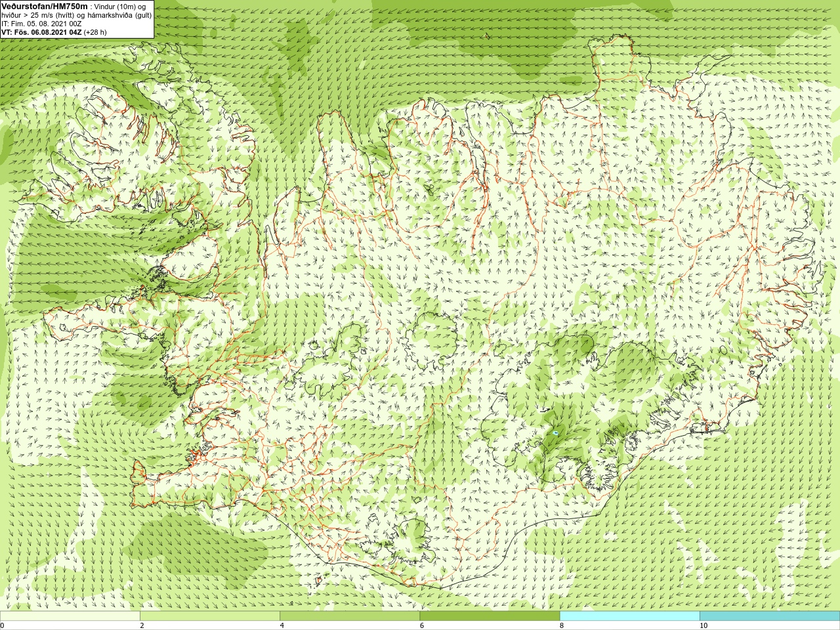Select the teal legend swatch above 10 m/s
Viewport: 840px width, 630px height.
[x=769, y=616]
